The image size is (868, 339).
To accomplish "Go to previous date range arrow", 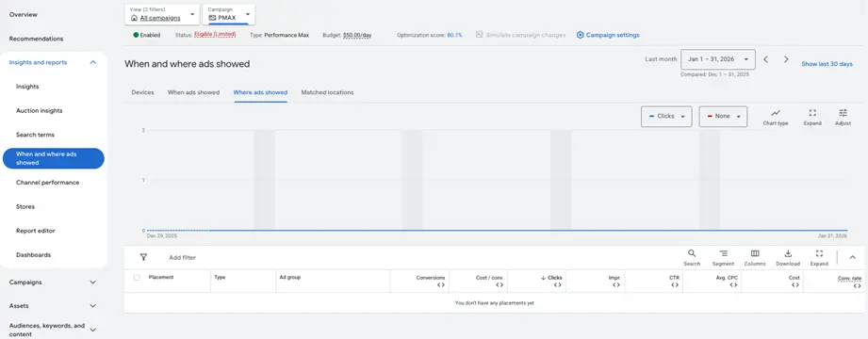I will tap(765, 59).
